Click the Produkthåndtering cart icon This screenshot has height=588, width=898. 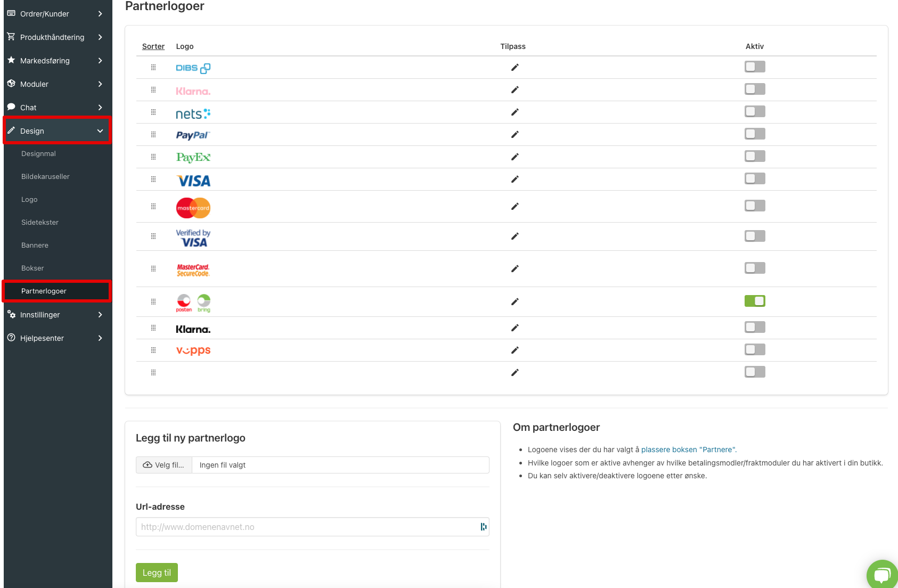(11, 37)
